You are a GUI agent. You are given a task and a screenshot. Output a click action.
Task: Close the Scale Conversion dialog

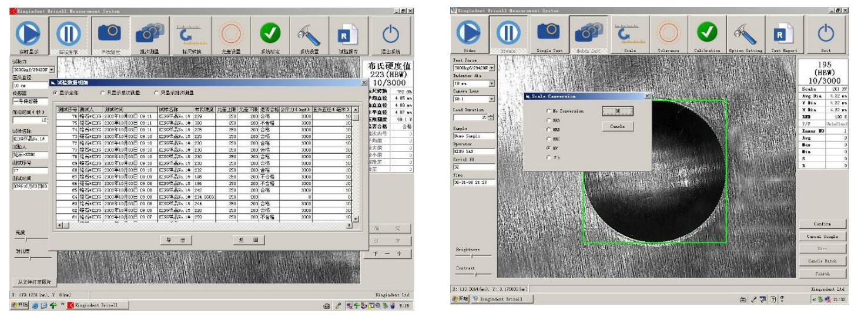(x=648, y=96)
